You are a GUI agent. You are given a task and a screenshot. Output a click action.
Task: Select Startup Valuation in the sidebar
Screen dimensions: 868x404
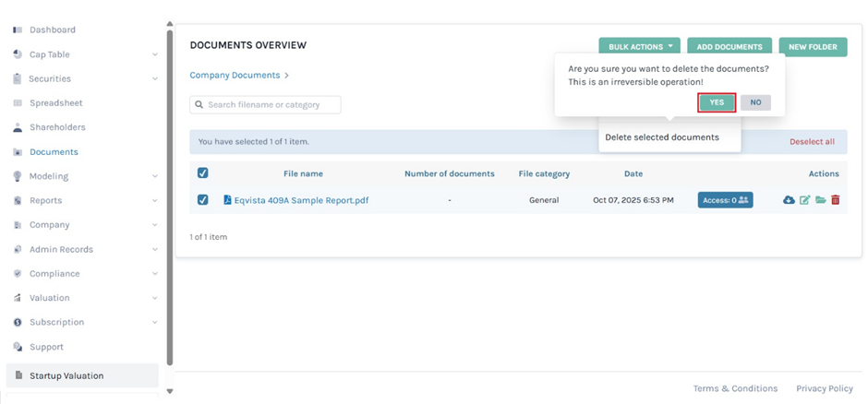pos(66,375)
